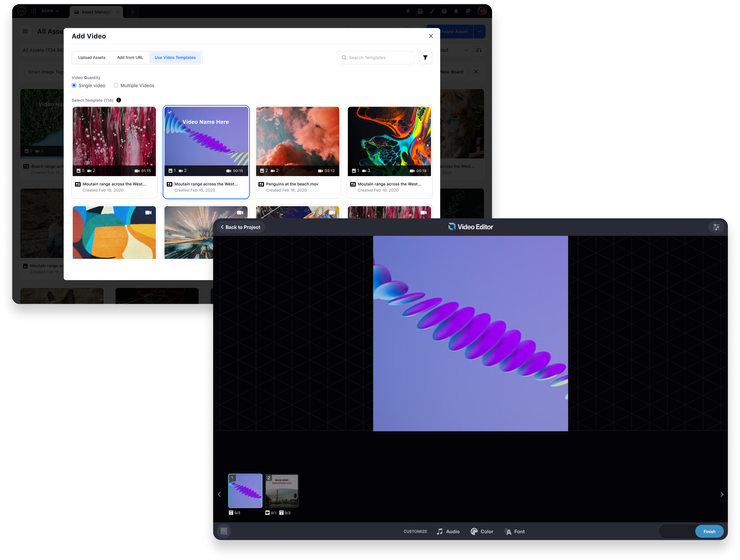Open the Font customization option
The width and height of the screenshot is (740, 560).
(514, 532)
